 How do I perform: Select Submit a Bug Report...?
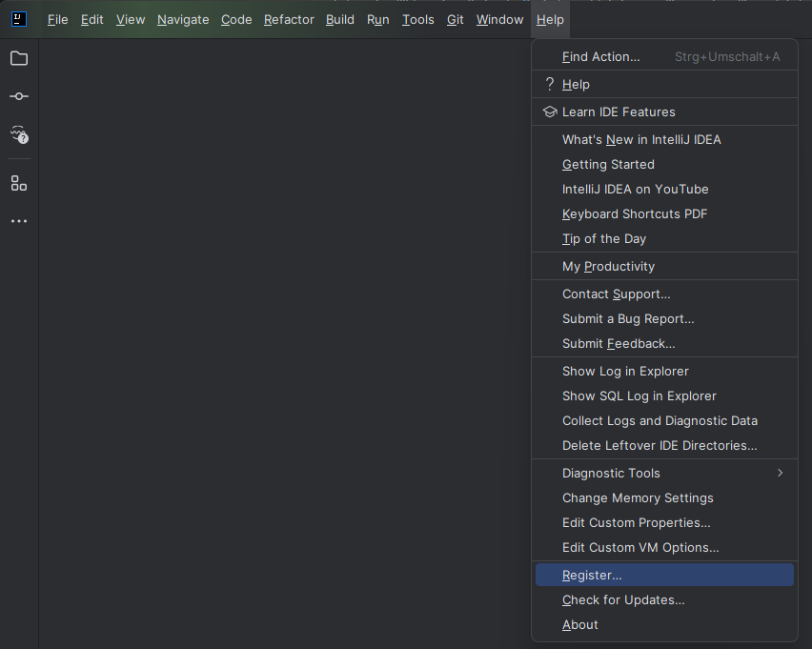pos(664,319)
